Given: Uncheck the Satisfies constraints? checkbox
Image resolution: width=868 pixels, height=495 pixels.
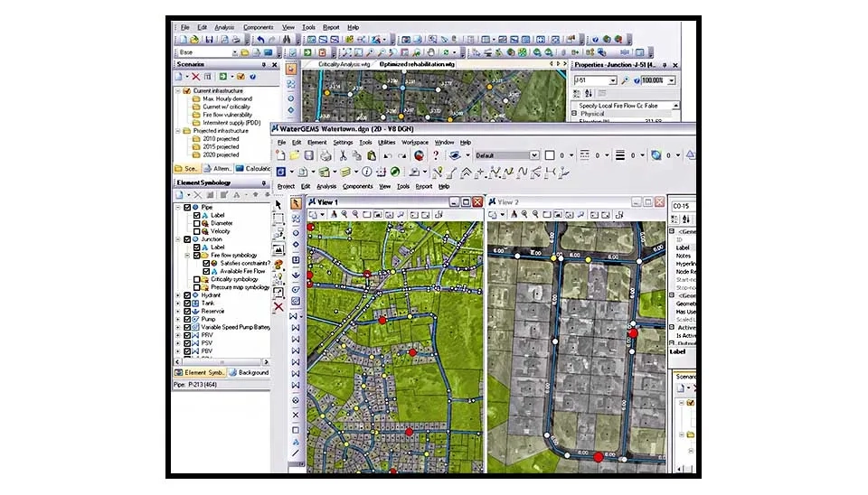Looking at the screenshot, I should click(x=206, y=263).
